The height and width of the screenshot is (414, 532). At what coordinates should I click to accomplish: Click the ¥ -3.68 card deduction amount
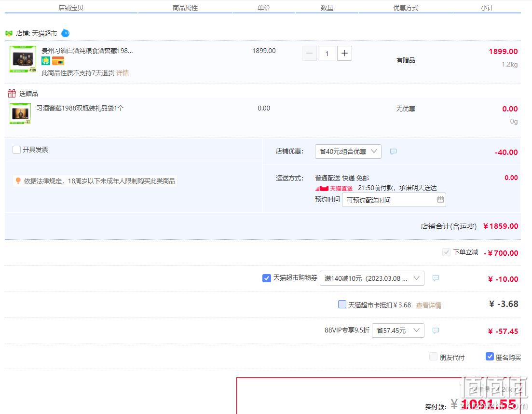coord(504,304)
